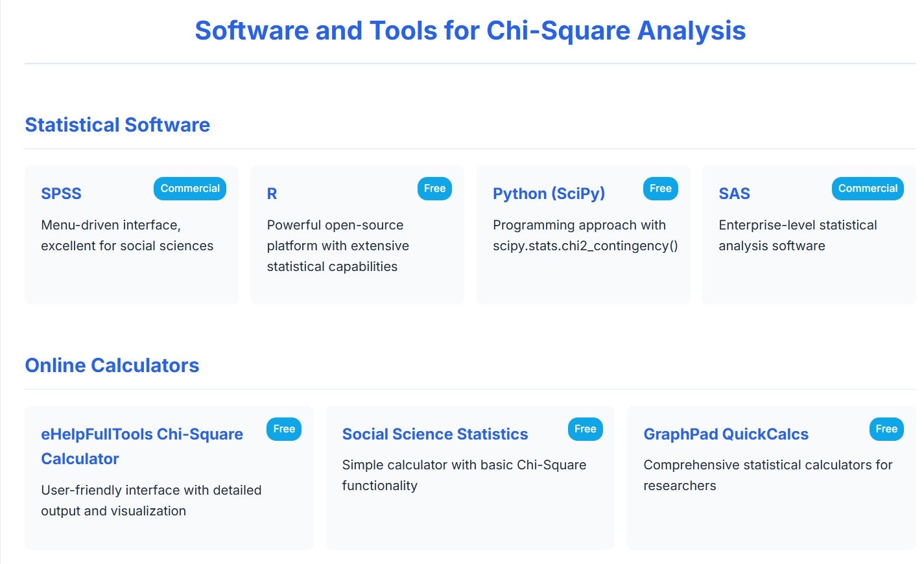The width and height of the screenshot is (924, 564).
Task: Click the eHelpFullTools Chi-Square Calculator link
Action: pyautogui.click(x=142, y=446)
